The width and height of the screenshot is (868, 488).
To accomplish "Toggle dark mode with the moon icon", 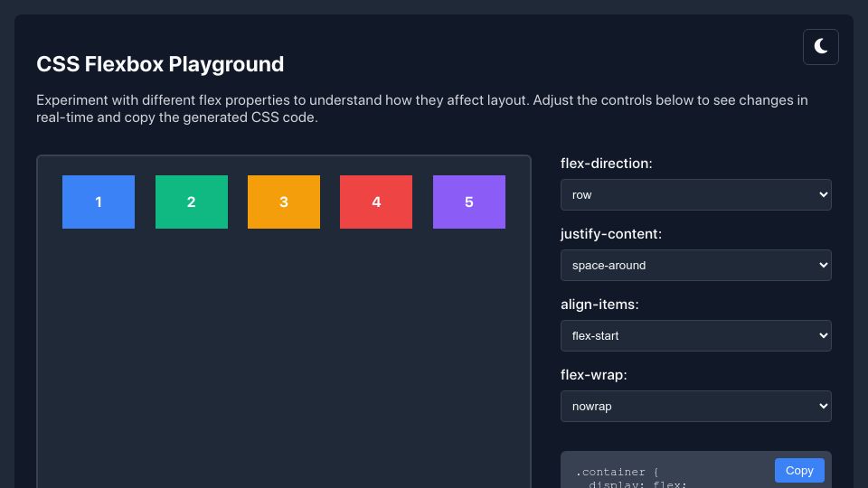I will pyautogui.click(x=820, y=47).
